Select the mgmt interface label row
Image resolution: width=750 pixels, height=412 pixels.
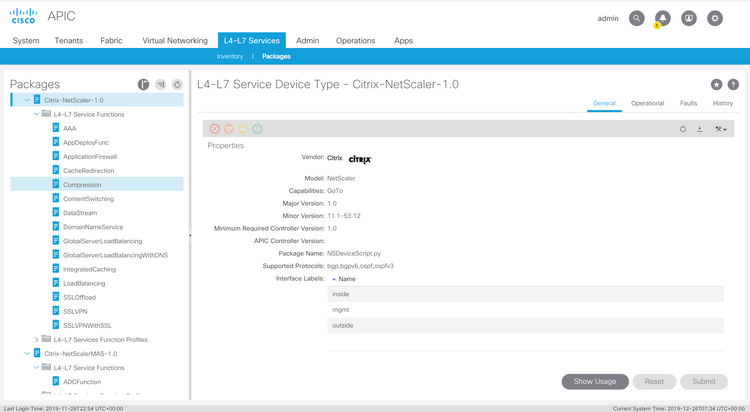525,310
